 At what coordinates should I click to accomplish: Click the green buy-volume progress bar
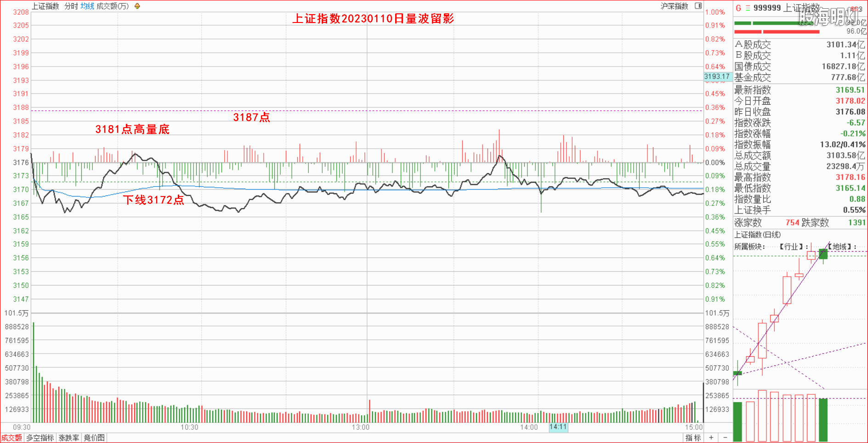click(x=774, y=23)
